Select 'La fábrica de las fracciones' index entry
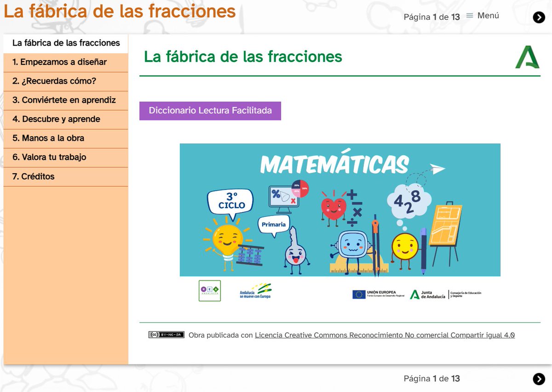This screenshot has width=552, height=392. click(66, 43)
